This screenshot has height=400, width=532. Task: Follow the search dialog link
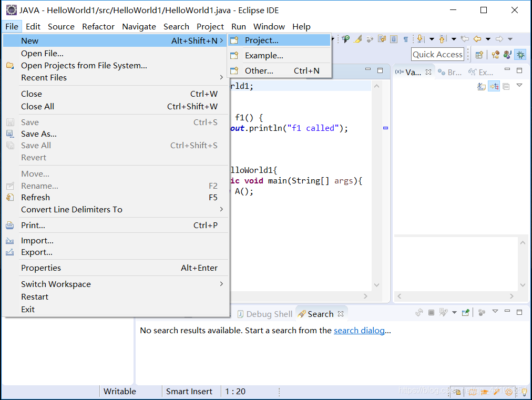(359, 331)
